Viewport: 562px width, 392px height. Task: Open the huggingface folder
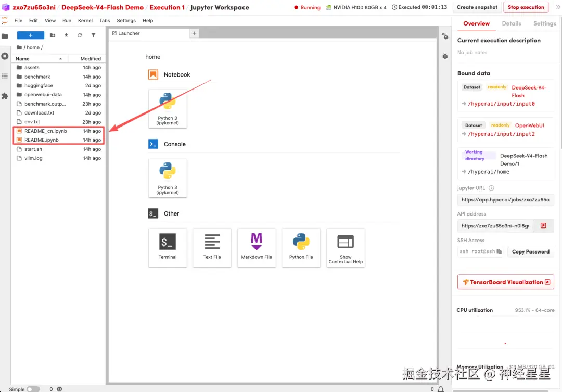pos(59,85)
